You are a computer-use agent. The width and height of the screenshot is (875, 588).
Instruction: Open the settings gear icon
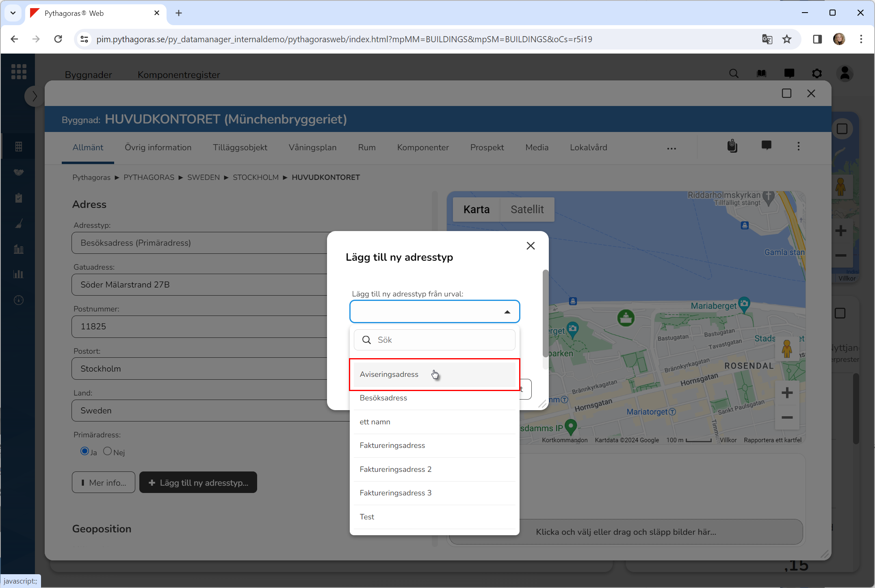pos(817,73)
